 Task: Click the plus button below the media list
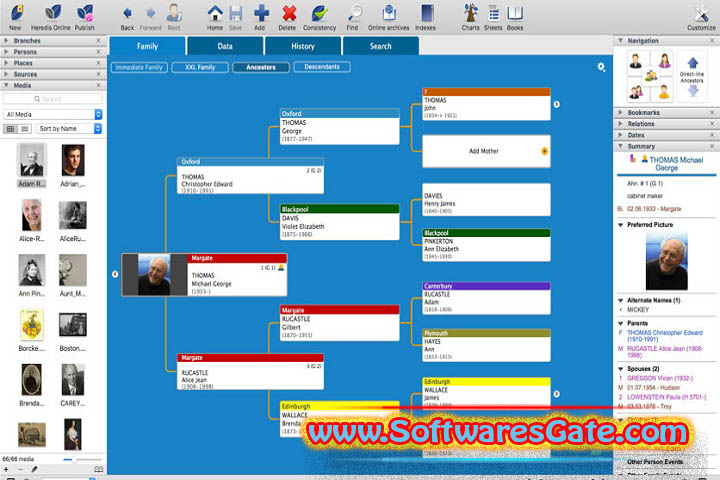click(x=6, y=469)
